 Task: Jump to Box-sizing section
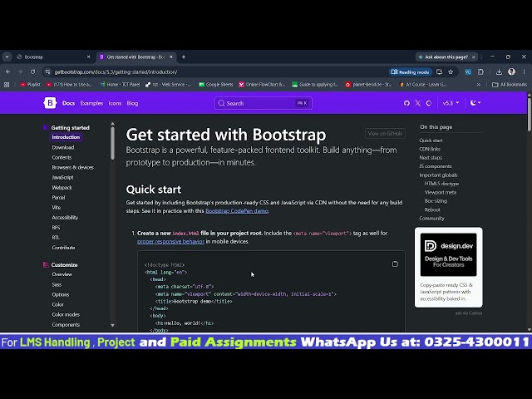pos(436,201)
